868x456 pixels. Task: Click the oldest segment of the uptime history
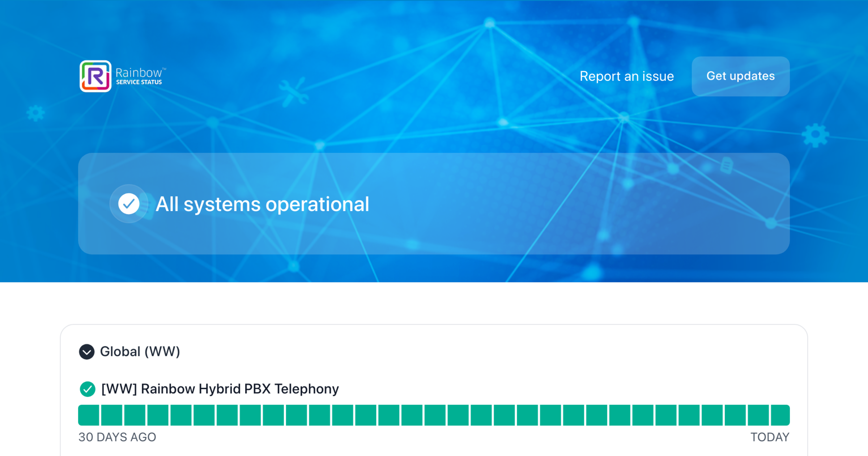[x=88, y=415]
